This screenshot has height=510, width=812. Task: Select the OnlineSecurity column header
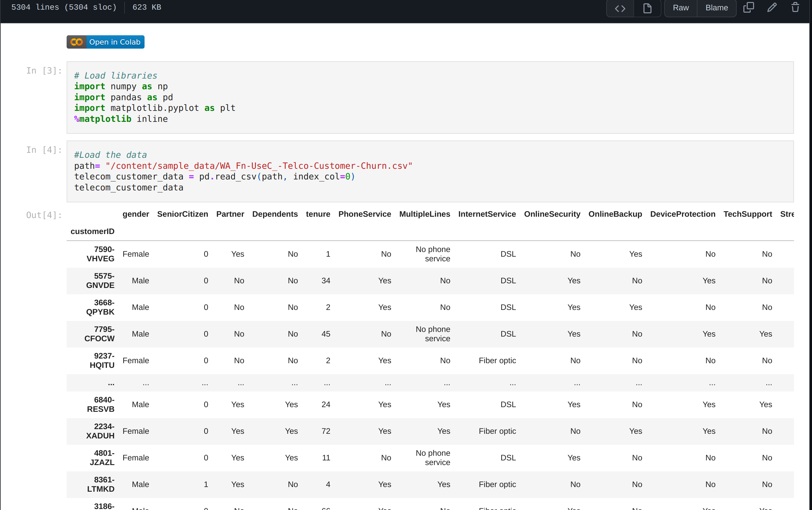552,214
